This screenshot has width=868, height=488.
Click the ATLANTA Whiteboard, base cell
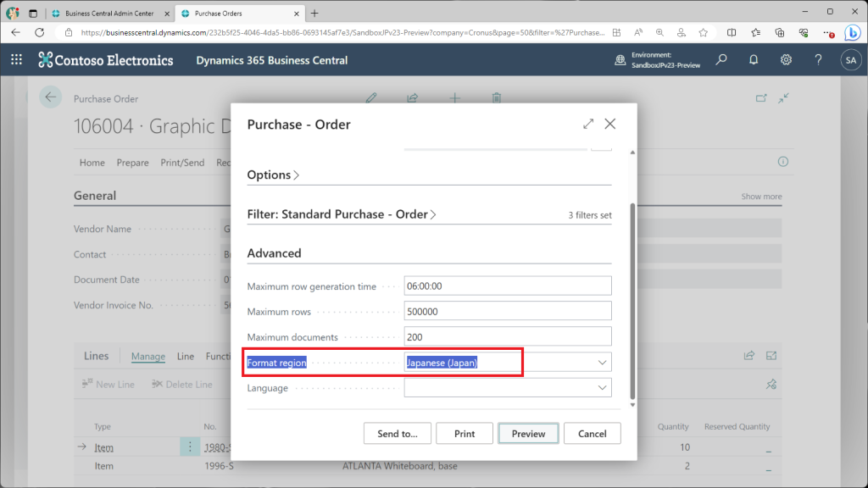400,466
